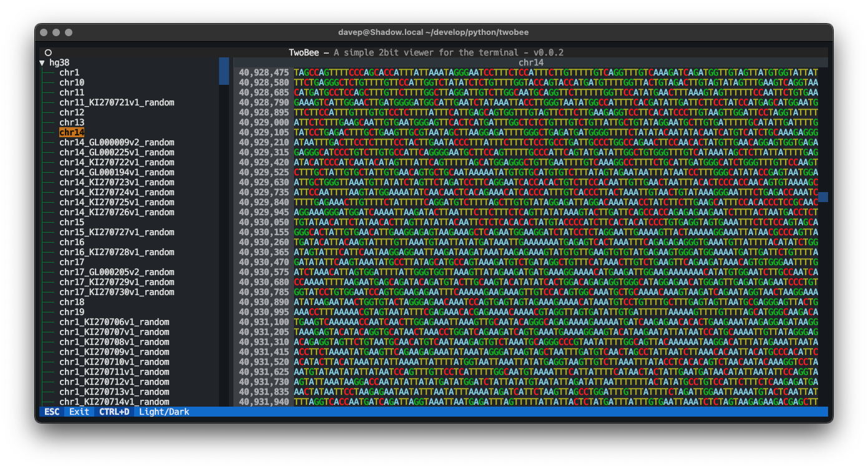Click the sidebar scrollbar thumb
The height and width of the screenshot is (469, 868).
223,70
